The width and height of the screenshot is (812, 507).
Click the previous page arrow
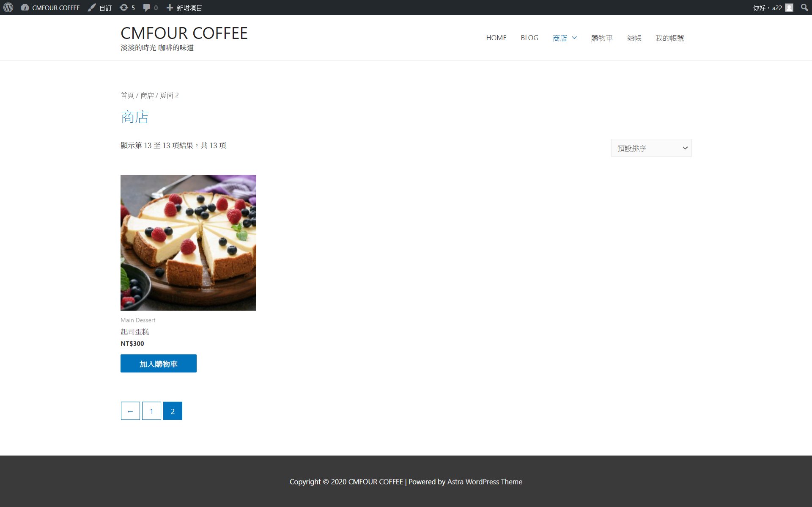click(130, 411)
